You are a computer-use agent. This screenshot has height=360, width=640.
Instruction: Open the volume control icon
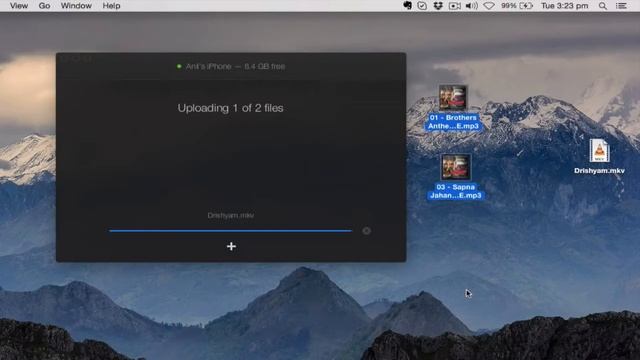pyautogui.click(x=472, y=6)
